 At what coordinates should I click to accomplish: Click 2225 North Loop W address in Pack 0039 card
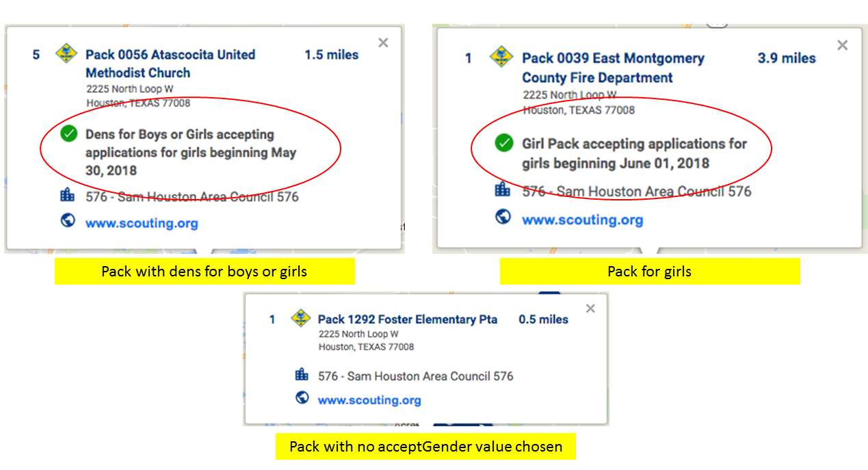click(x=569, y=95)
